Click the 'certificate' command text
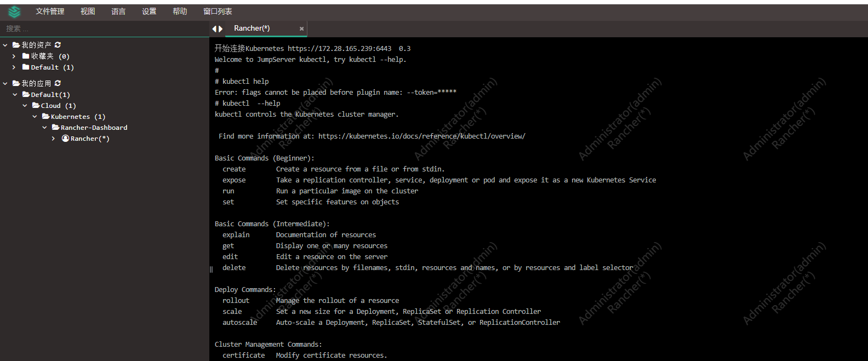Screen dimensions: 868x361 tap(243, 356)
